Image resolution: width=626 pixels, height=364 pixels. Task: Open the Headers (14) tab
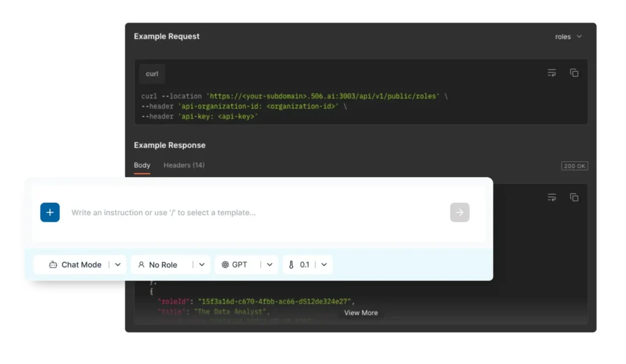tap(183, 165)
